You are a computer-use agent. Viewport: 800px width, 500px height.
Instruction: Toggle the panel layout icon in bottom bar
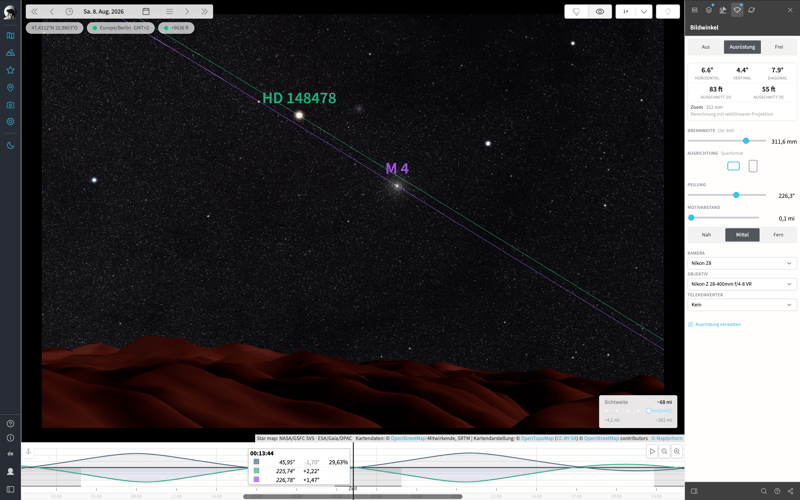pos(694,491)
